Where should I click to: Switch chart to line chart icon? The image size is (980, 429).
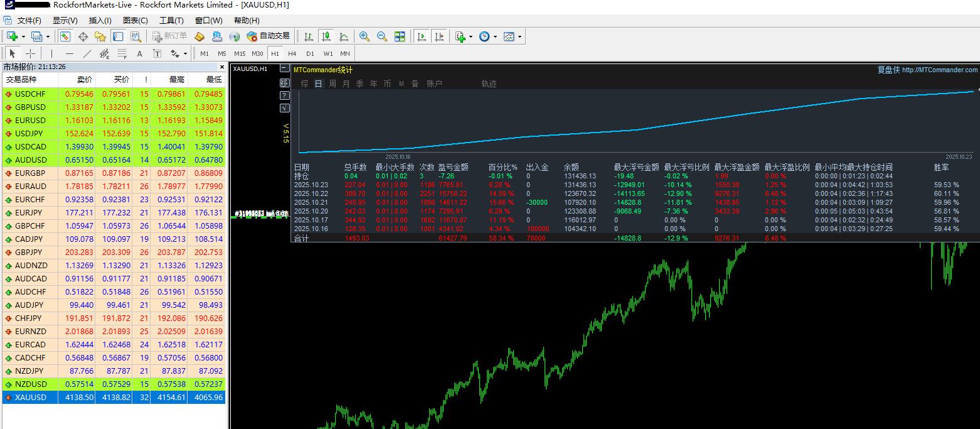344,36
